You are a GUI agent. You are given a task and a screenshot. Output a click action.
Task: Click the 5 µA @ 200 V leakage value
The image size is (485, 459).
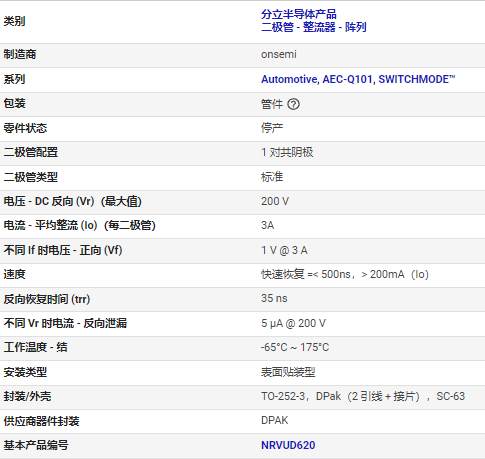pos(293,323)
